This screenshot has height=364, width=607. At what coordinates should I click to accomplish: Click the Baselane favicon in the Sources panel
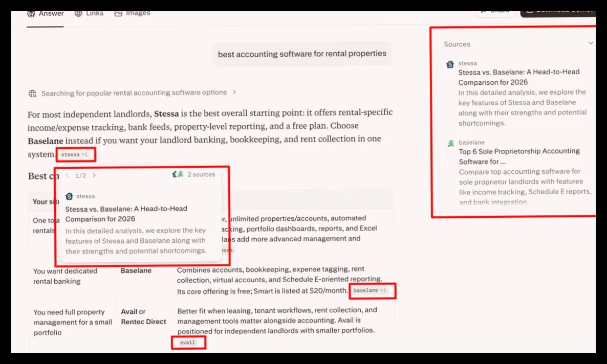[450, 144]
